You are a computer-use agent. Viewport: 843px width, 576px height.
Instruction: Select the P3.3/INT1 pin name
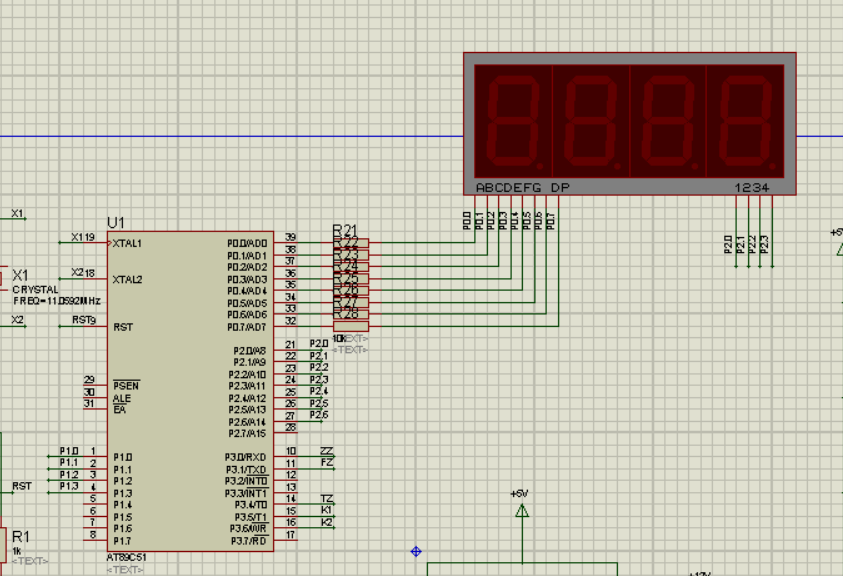(246, 493)
